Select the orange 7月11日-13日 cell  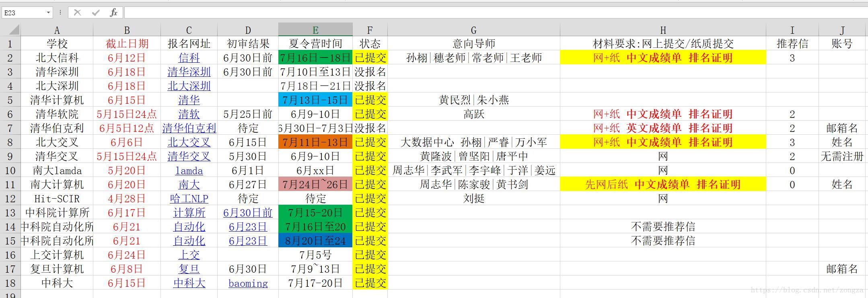pos(315,142)
